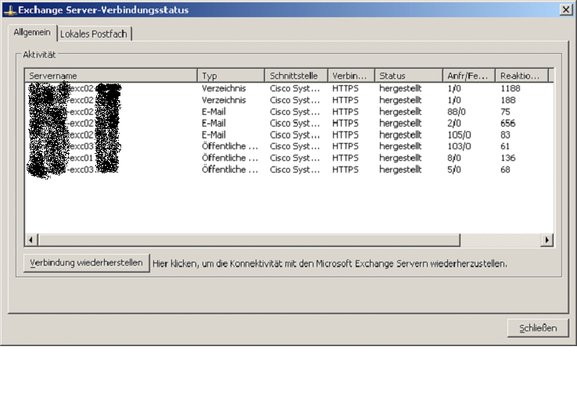Click Cisco Syst... cell in 88/0 row
Viewport: 577px width, 400px height.
295,111
